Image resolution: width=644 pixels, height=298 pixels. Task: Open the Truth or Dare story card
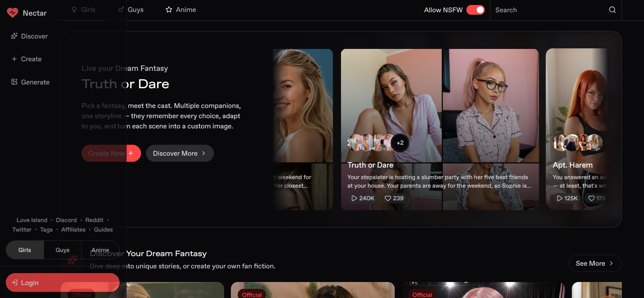click(x=440, y=129)
